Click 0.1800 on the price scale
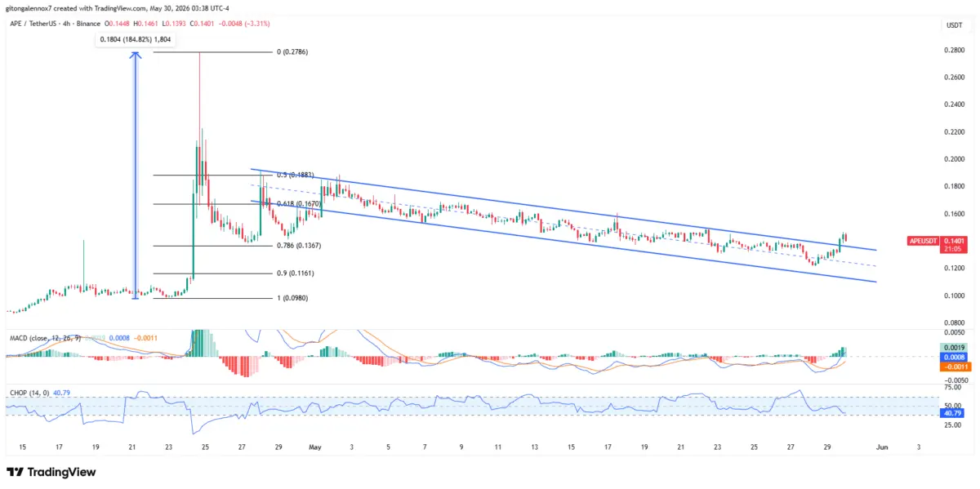The image size is (980, 489). [953, 186]
